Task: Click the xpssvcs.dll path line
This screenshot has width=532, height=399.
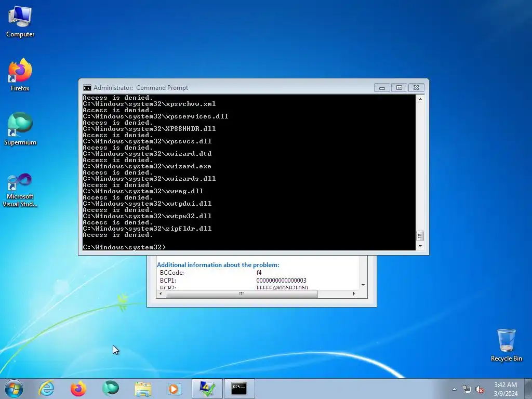Action: click(147, 141)
